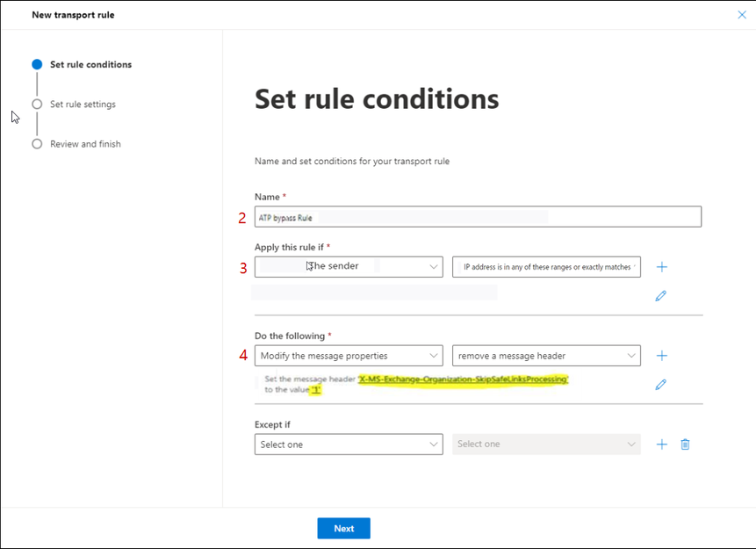The width and height of the screenshot is (756, 549).
Task: Delete the 'Except if' exception row
Action: coord(686,444)
